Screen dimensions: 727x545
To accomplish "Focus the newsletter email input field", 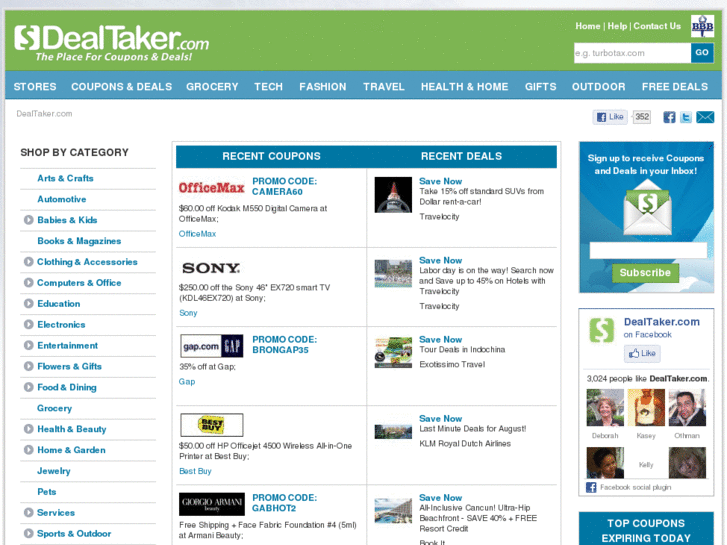I will (648, 251).
